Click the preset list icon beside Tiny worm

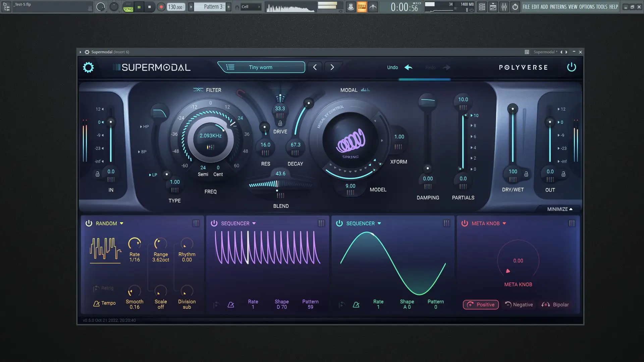coord(230,67)
